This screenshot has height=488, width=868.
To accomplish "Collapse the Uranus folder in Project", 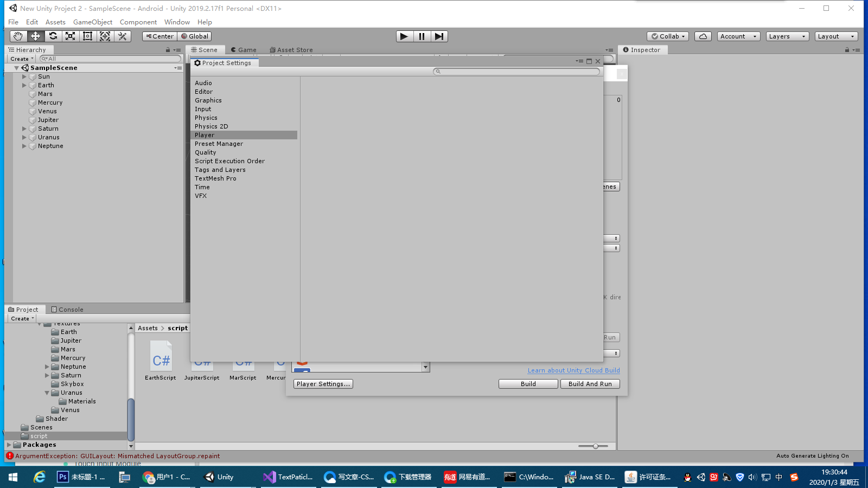I will 47,393.
